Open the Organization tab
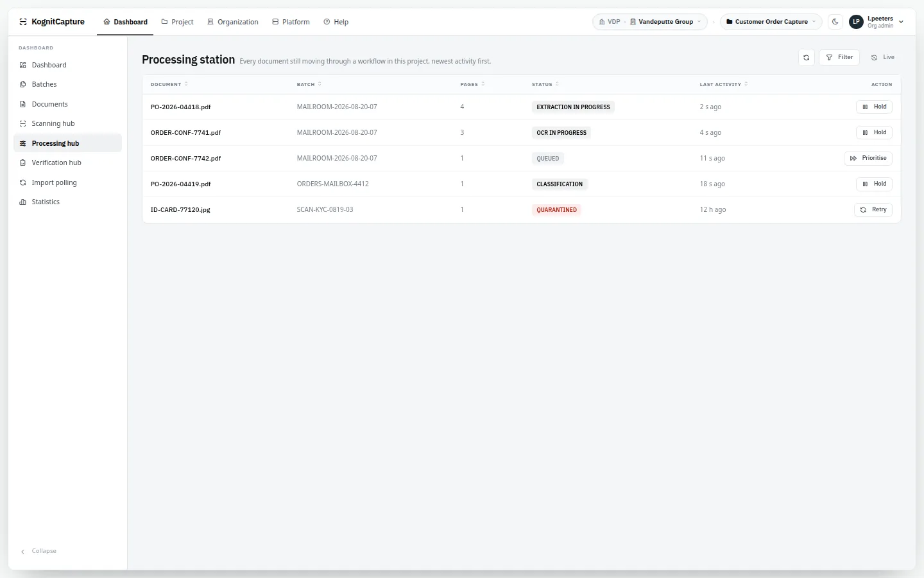 232,22
